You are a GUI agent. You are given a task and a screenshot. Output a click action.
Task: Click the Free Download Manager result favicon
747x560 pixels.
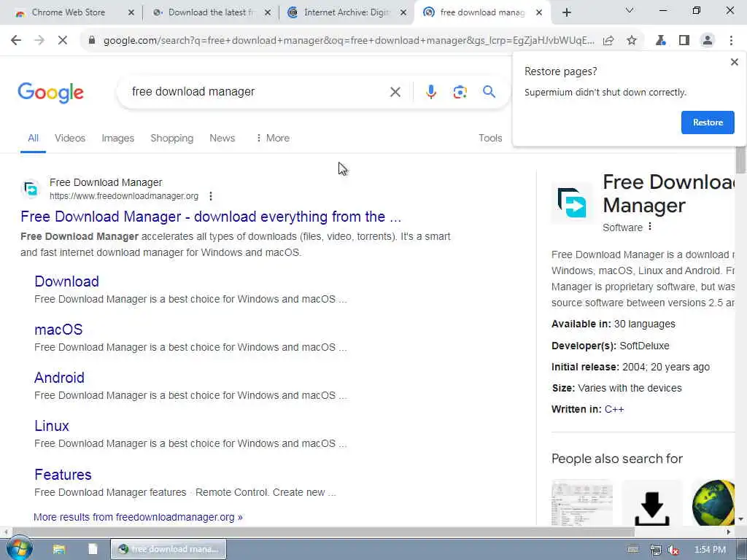(x=31, y=189)
